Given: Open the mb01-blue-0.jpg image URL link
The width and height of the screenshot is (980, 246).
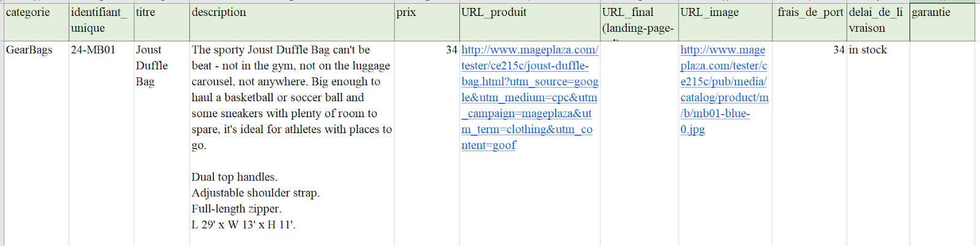Looking at the screenshot, I should [x=725, y=90].
